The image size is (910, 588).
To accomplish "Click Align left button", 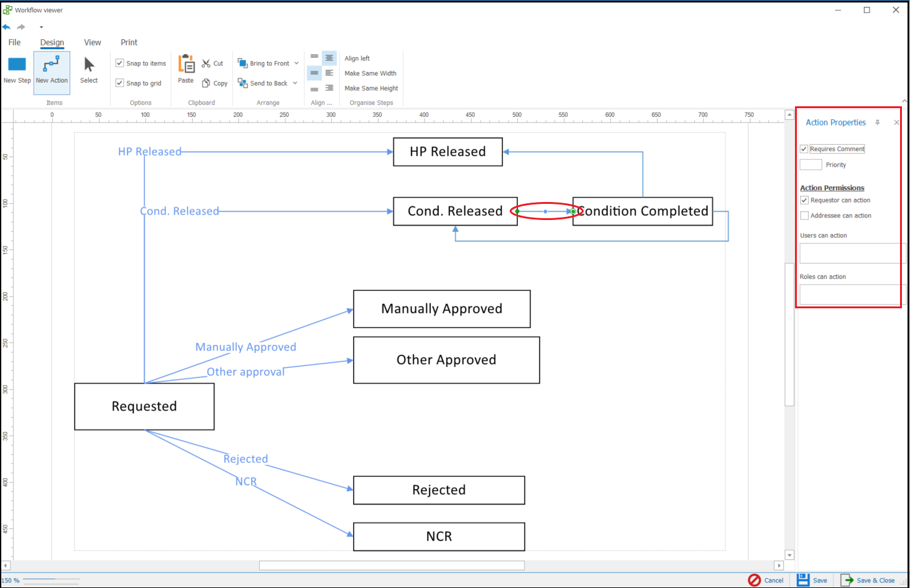I will (357, 58).
